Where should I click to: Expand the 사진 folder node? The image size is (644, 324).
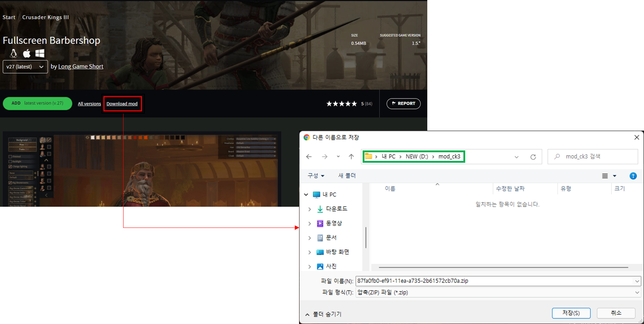(310, 267)
